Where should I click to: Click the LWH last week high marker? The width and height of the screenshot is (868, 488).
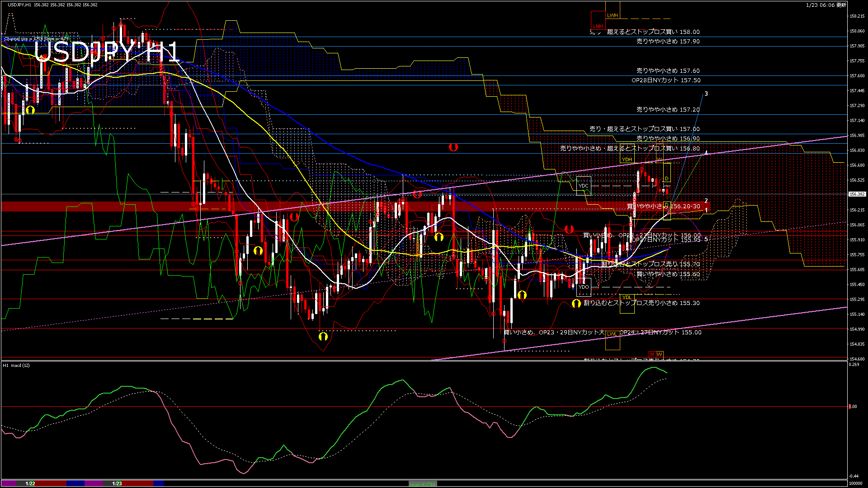(x=613, y=15)
